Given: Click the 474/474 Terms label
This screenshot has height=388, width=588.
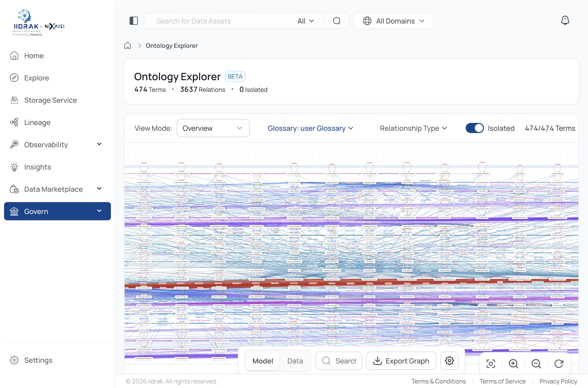Looking at the screenshot, I should pyautogui.click(x=550, y=128).
